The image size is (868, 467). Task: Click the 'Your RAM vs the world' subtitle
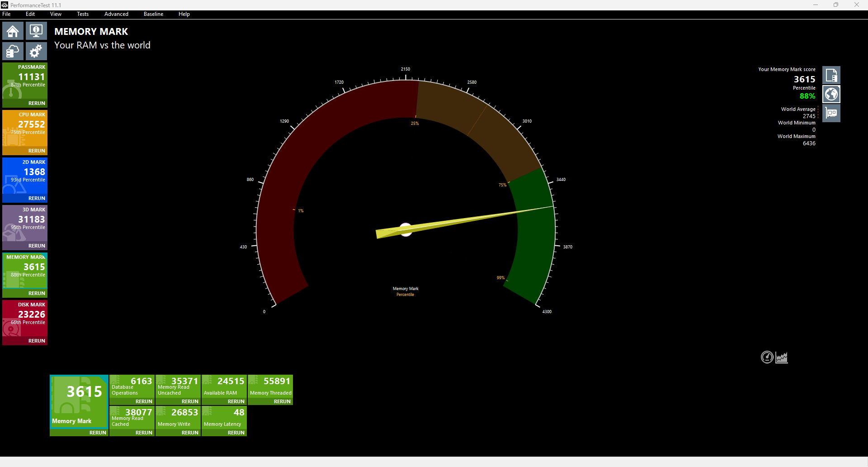102,45
